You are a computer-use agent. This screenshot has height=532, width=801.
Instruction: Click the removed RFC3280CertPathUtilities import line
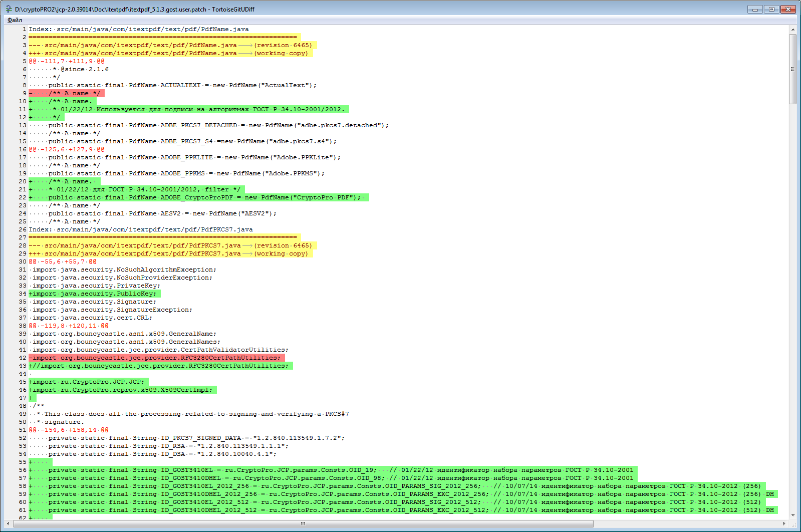(x=157, y=358)
